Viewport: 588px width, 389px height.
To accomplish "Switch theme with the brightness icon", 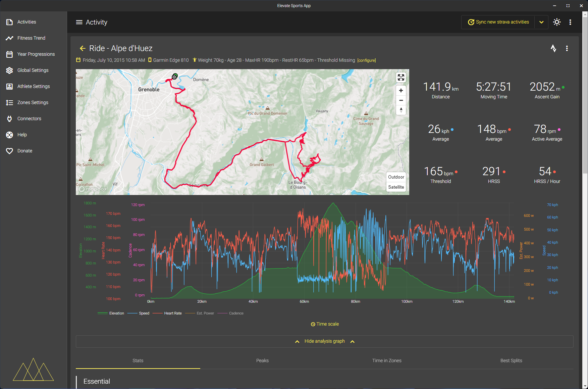I will point(557,22).
